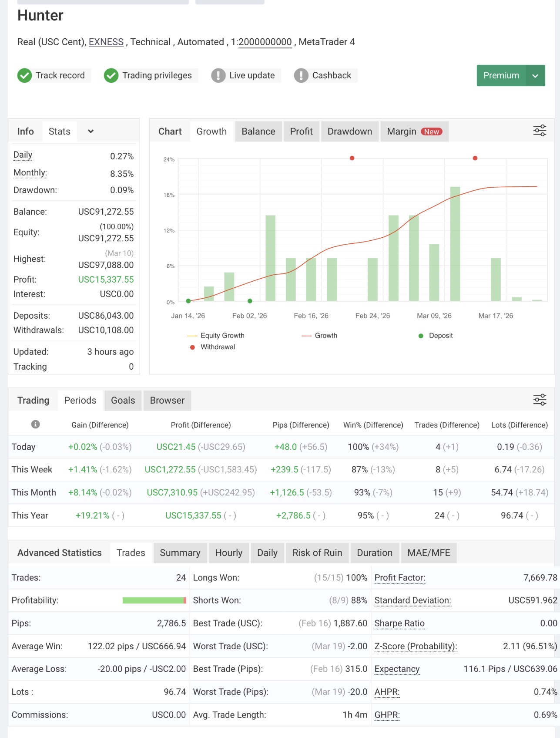Click the Cashback warning icon
The width and height of the screenshot is (560, 738).
[x=301, y=75]
